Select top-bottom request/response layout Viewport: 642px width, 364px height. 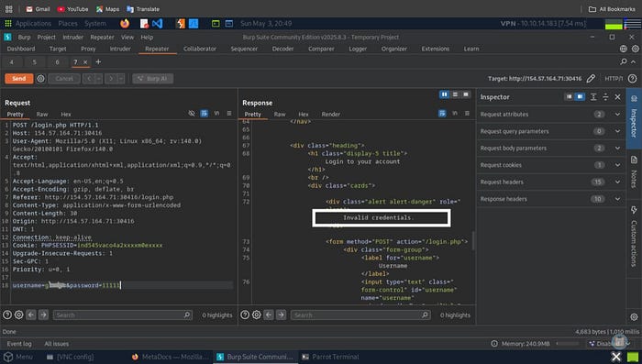click(455, 94)
